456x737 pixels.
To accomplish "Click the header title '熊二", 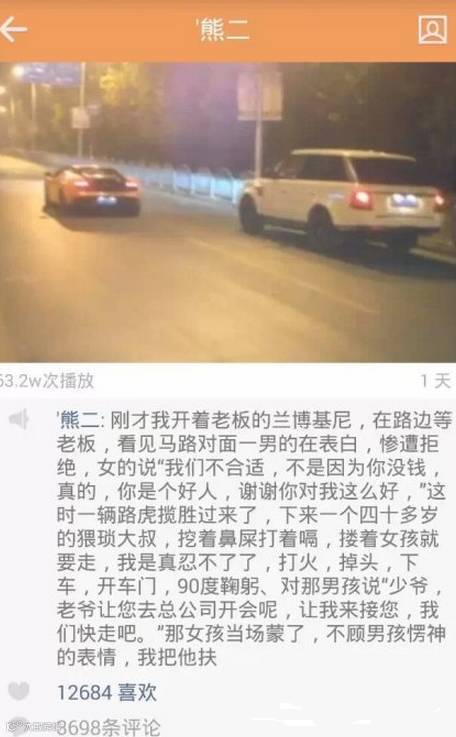I will click(223, 30).
